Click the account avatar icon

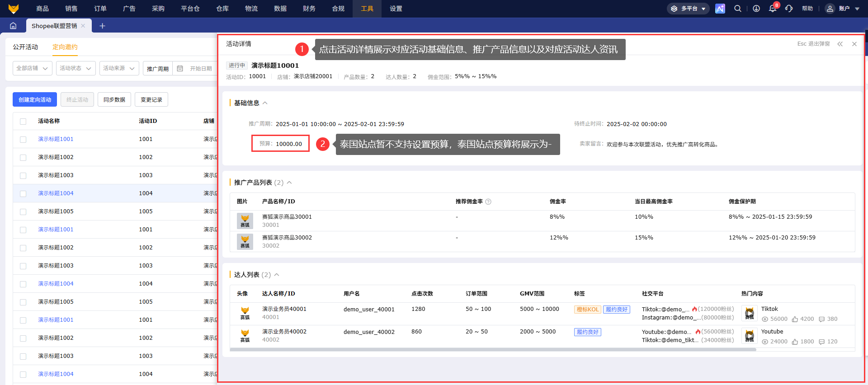coord(830,9)
